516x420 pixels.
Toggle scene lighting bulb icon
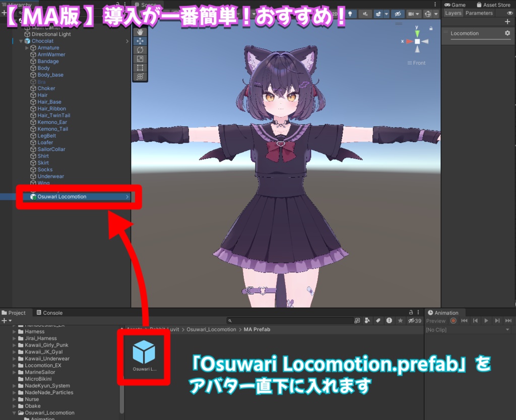[x=350, y=14]
